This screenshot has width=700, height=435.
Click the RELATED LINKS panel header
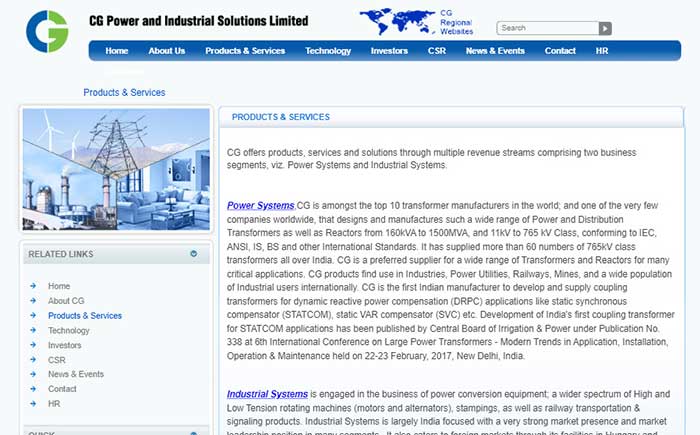coord(116,254)
